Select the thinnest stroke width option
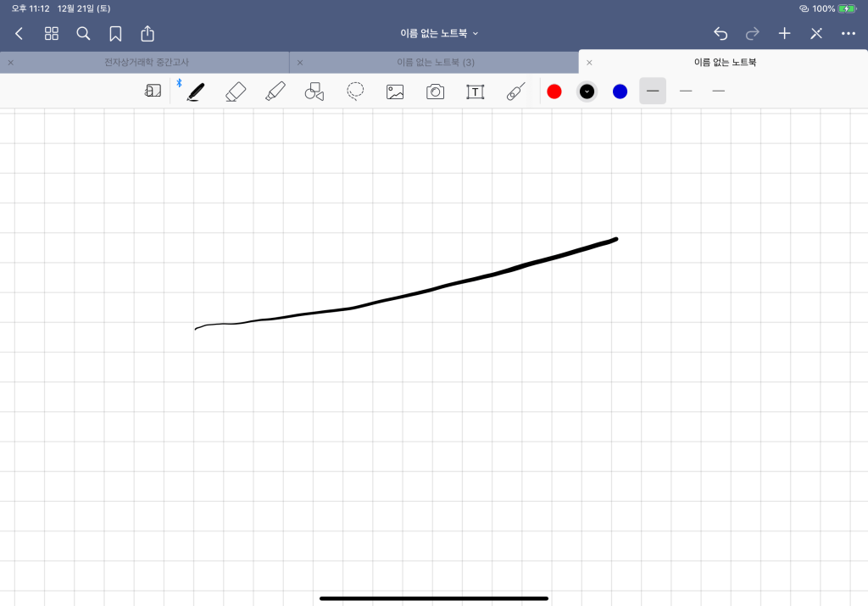Screen dimensions: 868x606 pyautogui.click(x=719, y=91)
